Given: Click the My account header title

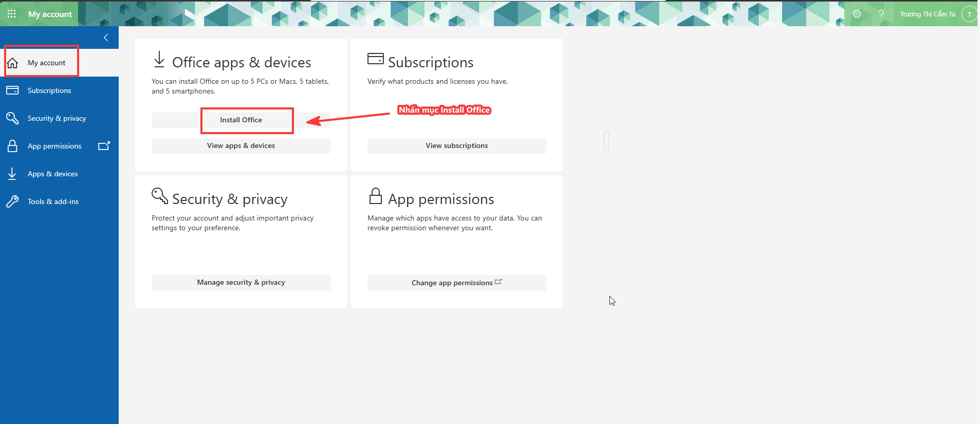Looking at the screenshot, I should [x=50, y=14].
